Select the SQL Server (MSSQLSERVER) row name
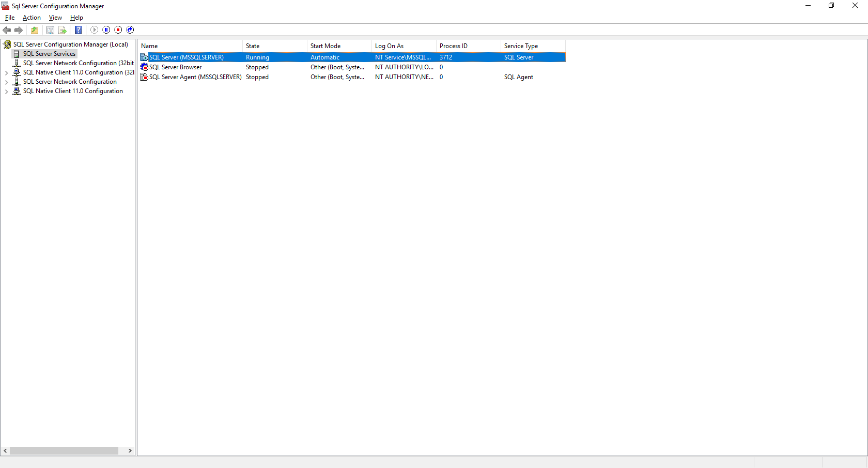 pyautogui.click(x=187, y=57)
